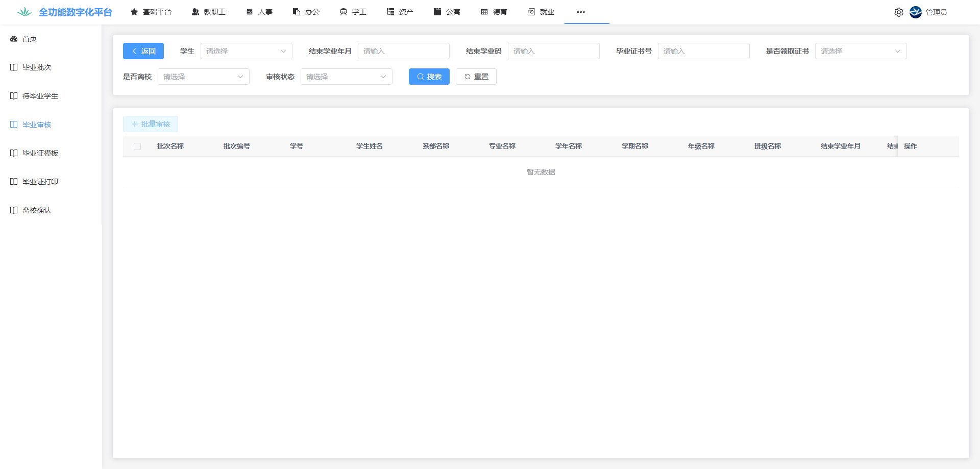Click the 就业 icon in top navigation
The image size is (980, 469).
coord(531,12)
